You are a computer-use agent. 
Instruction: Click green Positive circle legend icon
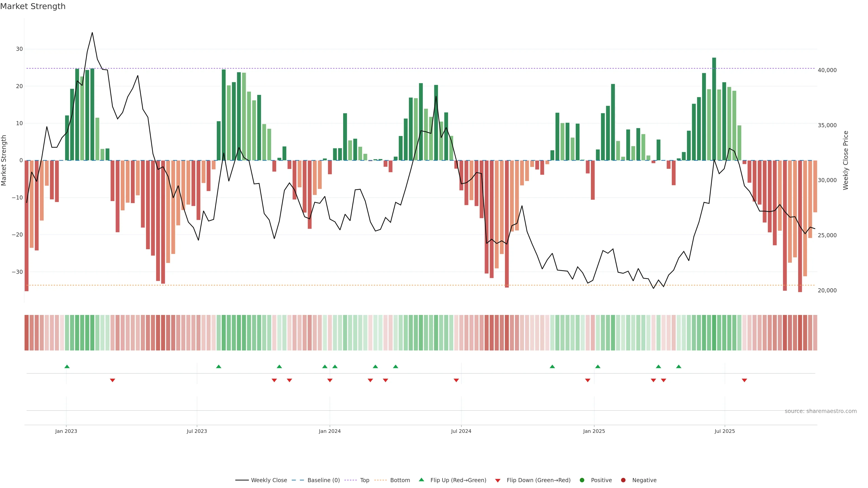pyautogui.click(x=582, y=480)
